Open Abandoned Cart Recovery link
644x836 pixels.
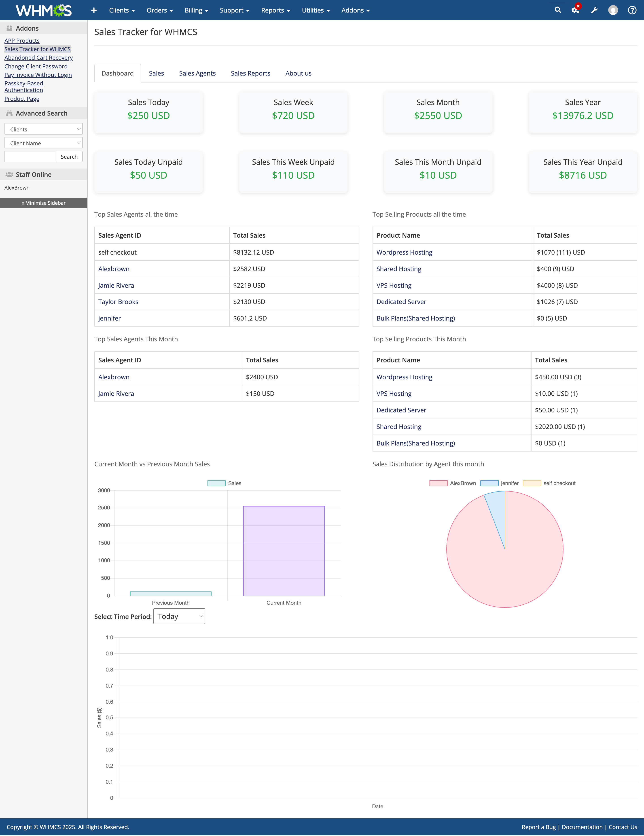point(38,58)
